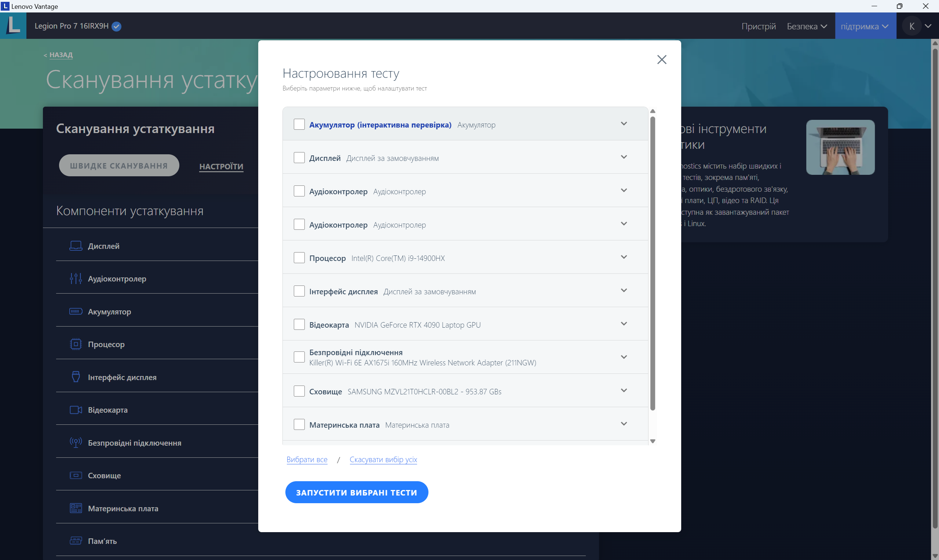Click the Audio controller sliders icon
Screen dimensions: 939x560
pyautogui.click(x=76, y=279)
